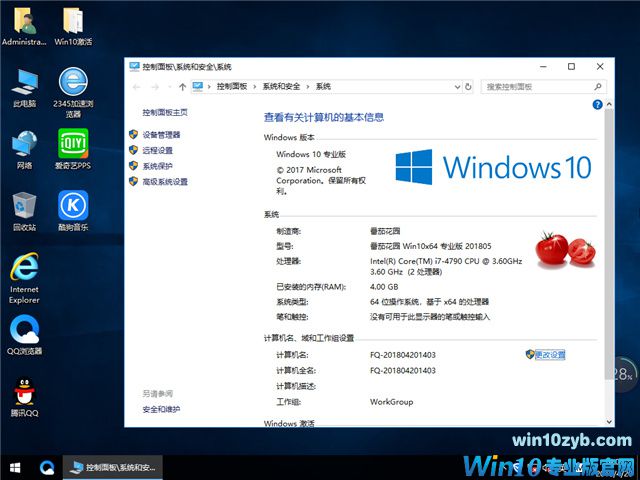This screenshot has width=640, height=480.
Task: Click WorkGroup value text
Action: 391,402
